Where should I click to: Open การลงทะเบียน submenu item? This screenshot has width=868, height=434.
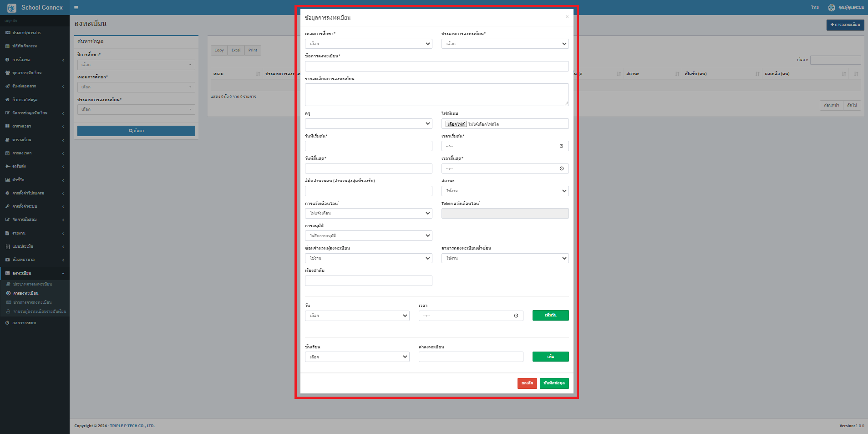(25, 293)
